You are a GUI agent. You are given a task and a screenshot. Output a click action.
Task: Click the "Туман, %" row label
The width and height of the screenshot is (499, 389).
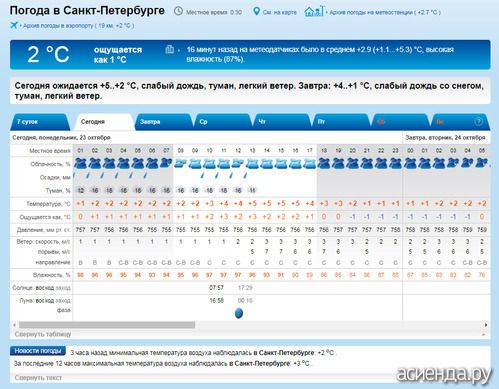click(x=58, y=191)
